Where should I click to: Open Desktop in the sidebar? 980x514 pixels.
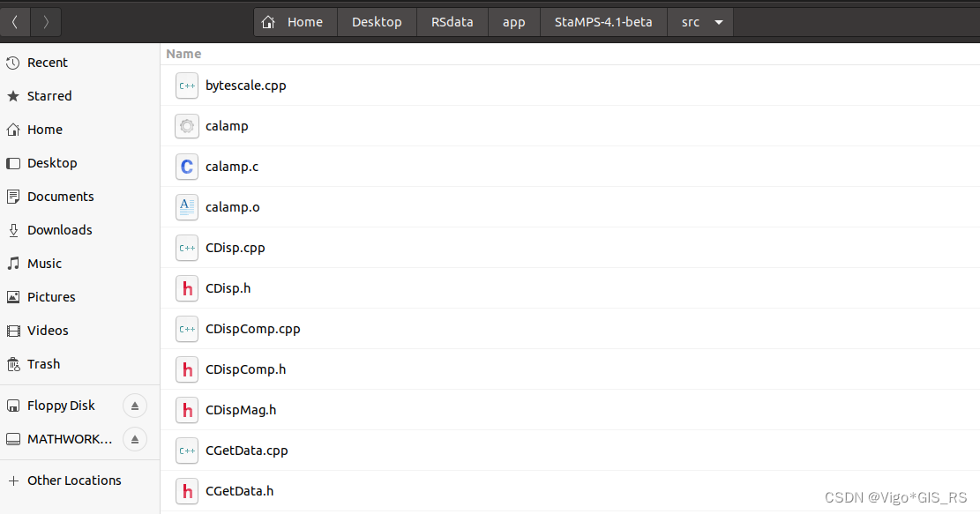[x=80, y=164]
